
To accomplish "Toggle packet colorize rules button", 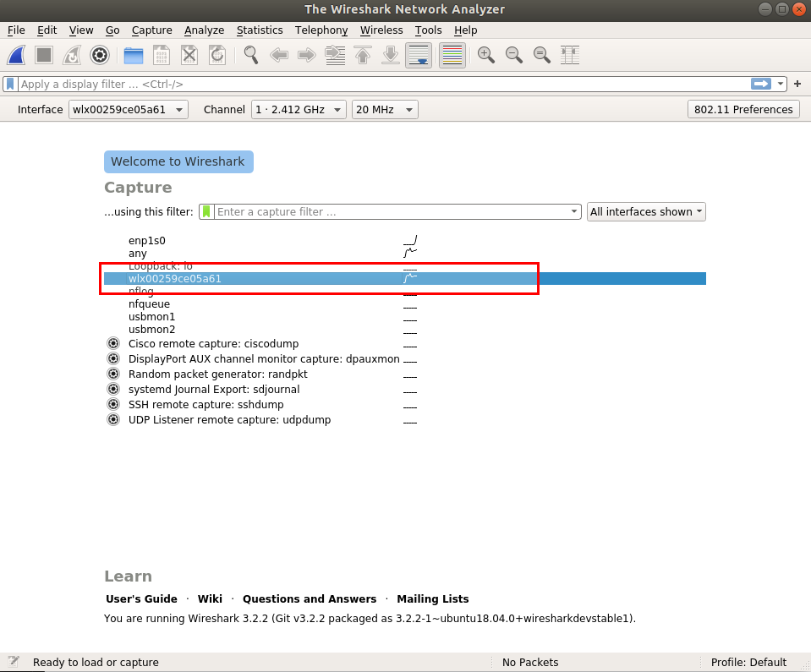I will (x=452, y=55).
